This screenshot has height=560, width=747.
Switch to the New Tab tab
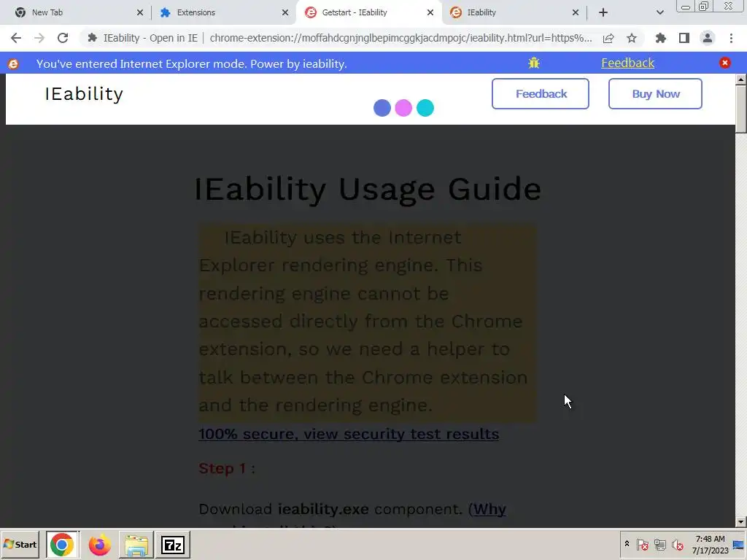point(75,12)
